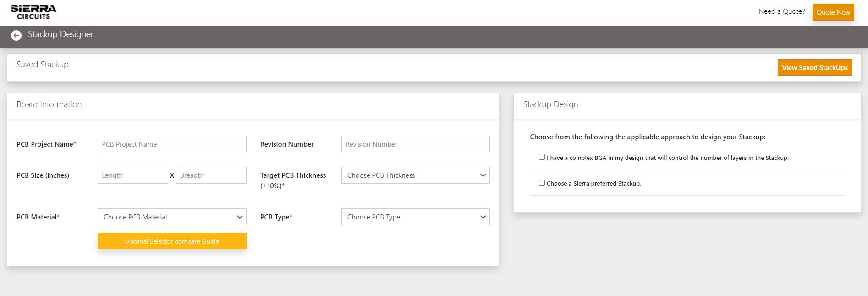
Task: Click the Board Information section heading
Action: tap(49, 104)
